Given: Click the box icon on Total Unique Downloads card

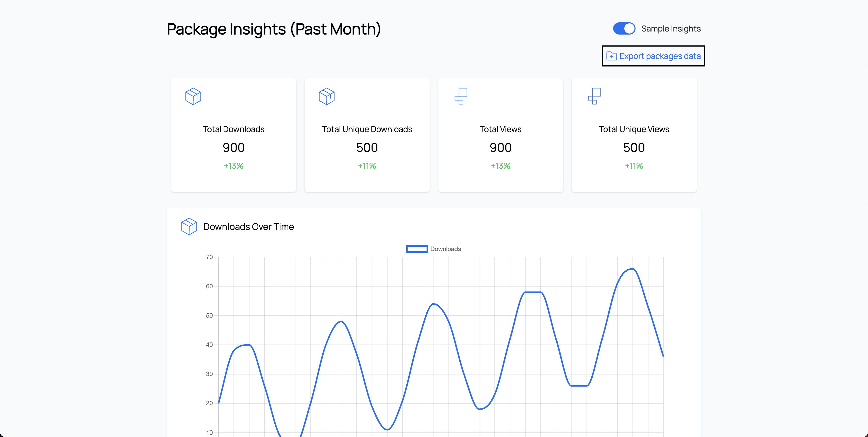Looking at the screenshot, I should [x=326, y=97].
